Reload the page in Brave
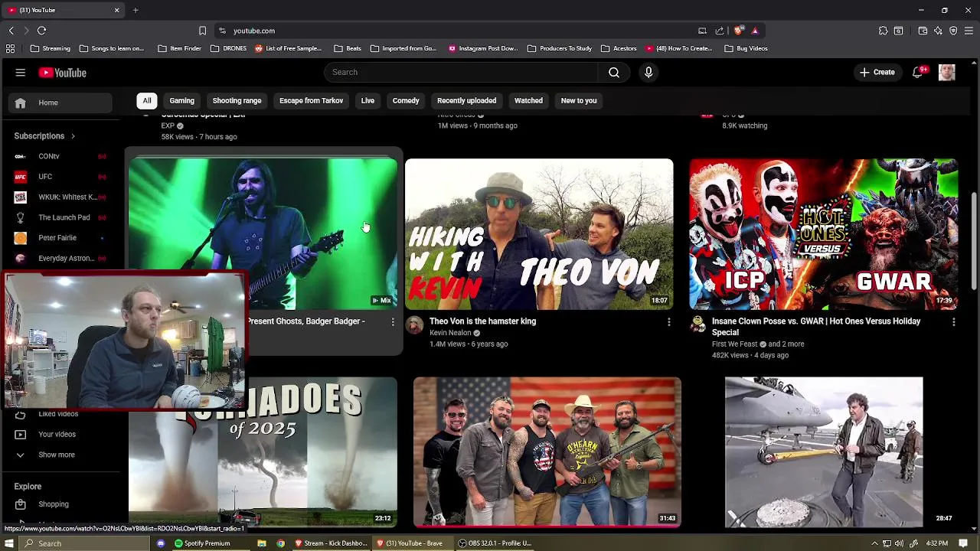Screen dimensions: 980x551 (x=41, y=31)
